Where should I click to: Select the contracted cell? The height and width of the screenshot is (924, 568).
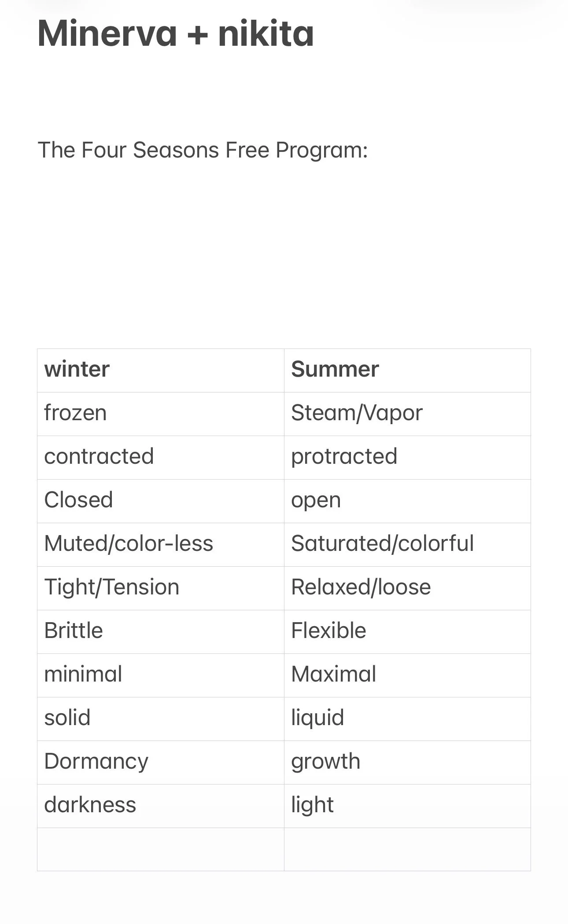pyautogui.click(x=161, y=458)
